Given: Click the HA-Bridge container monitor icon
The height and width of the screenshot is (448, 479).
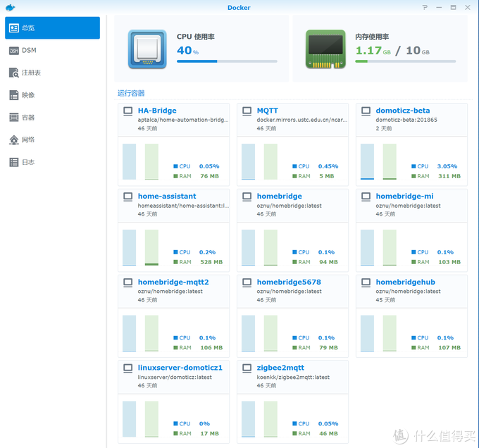Looking at the screenshot, I should tap(128, 111).
